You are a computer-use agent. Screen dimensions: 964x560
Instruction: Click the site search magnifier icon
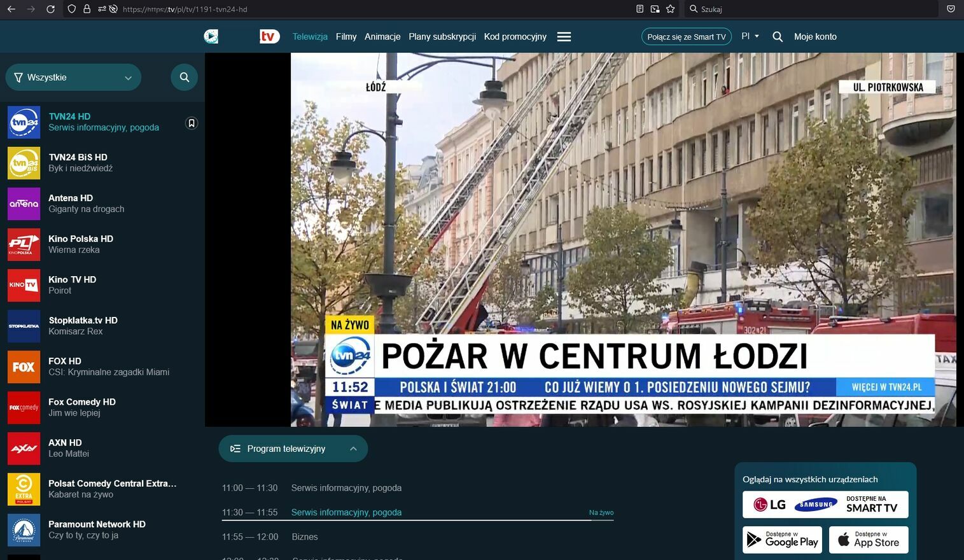coord(777,37)
